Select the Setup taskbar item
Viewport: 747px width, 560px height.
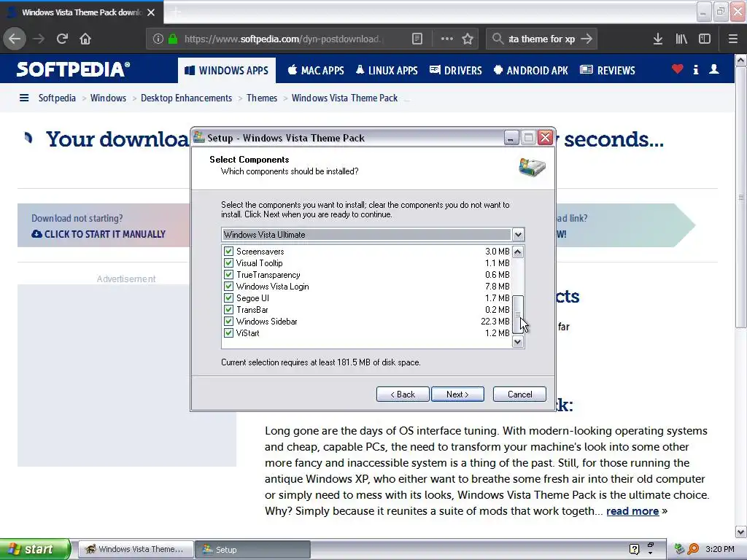click(253, 549)
